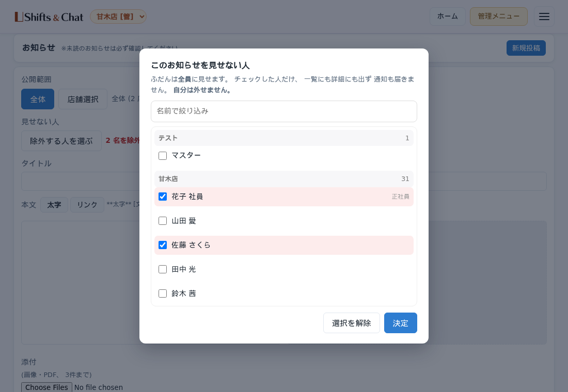Viewport: 568px width, 392px height.
Task: Select 全体 visibility scope
Action: tap(38, 99)
